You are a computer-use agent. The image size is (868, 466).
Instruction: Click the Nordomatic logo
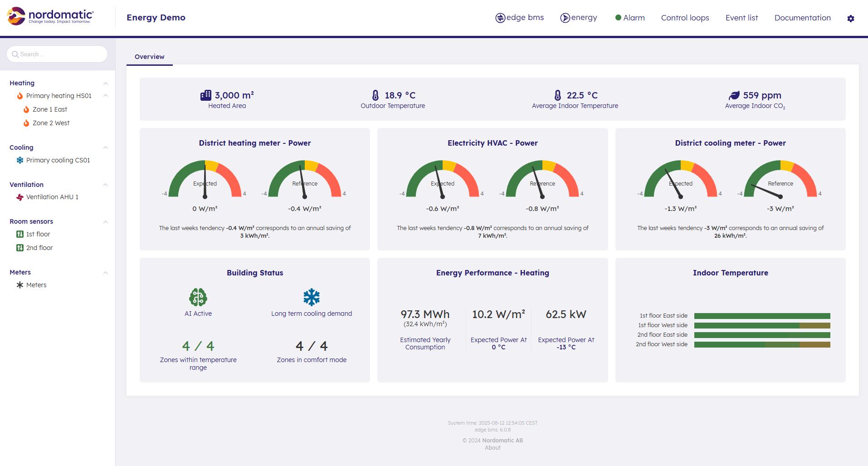point(50,16)
